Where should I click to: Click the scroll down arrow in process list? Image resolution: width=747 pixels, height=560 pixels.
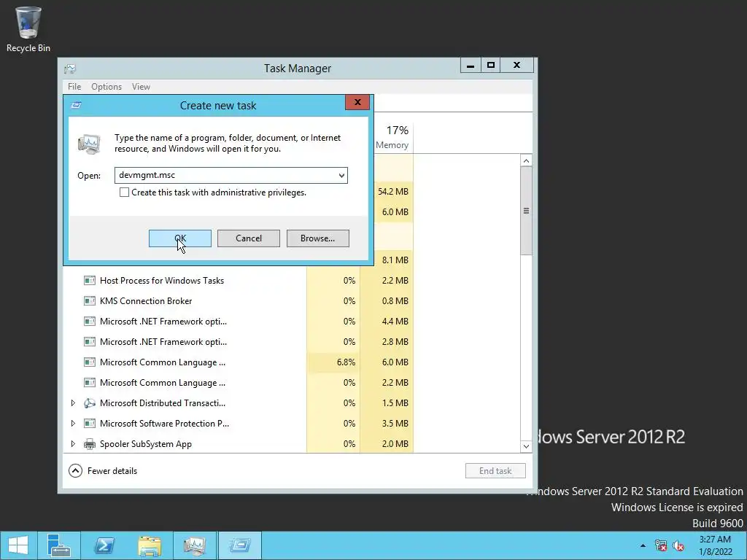click(x=526, y=446)
